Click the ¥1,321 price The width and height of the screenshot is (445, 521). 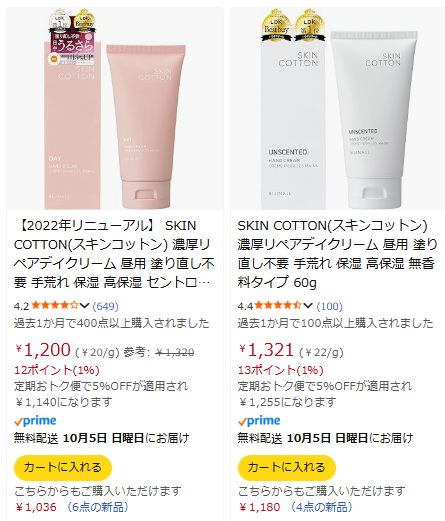pos(266,350)
